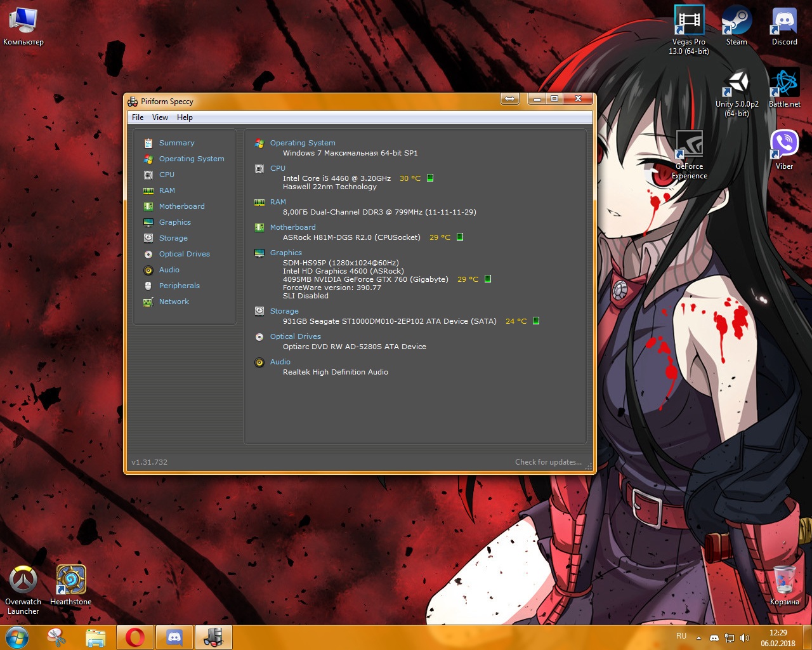Click the green CPU temperature indicator
This screenshot has width=812, height=650.
430,178
